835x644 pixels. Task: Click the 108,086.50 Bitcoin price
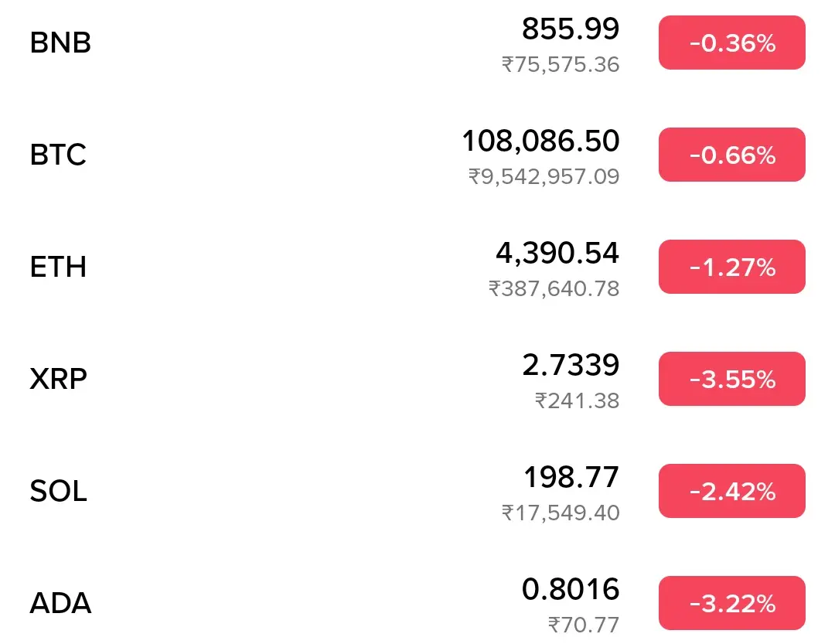click(540, 141)
